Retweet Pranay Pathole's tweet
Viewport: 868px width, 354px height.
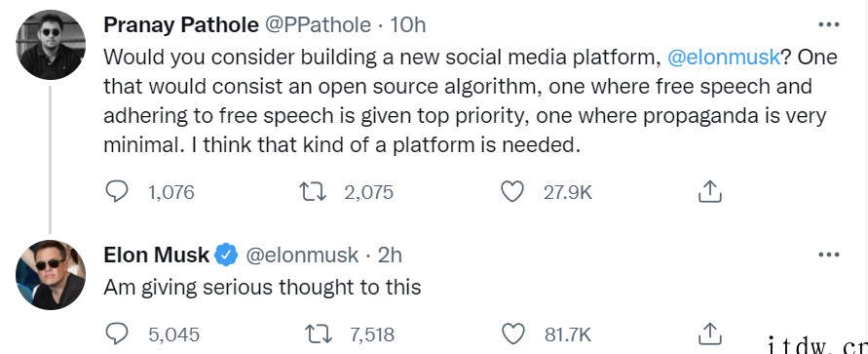pos(313,192)
